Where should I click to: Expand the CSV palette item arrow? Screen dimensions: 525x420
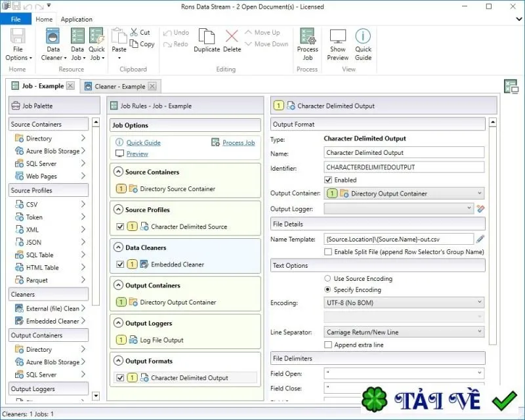click(x=83, y=204)
